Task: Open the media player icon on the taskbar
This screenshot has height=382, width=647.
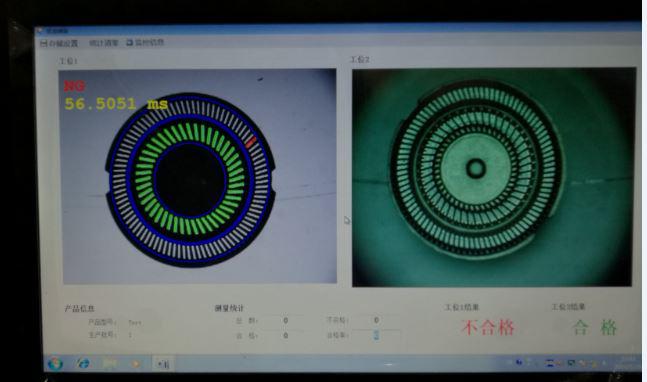Action: tap(135, 363)
